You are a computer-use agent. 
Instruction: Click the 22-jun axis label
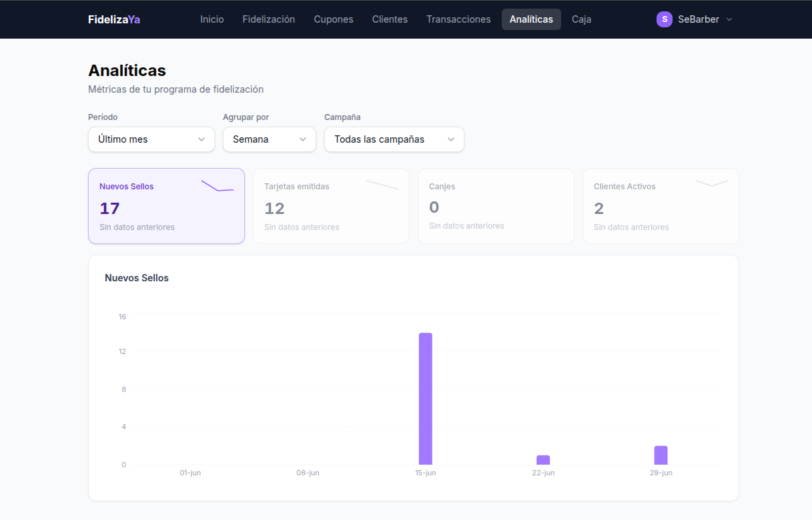click(543, 473)
